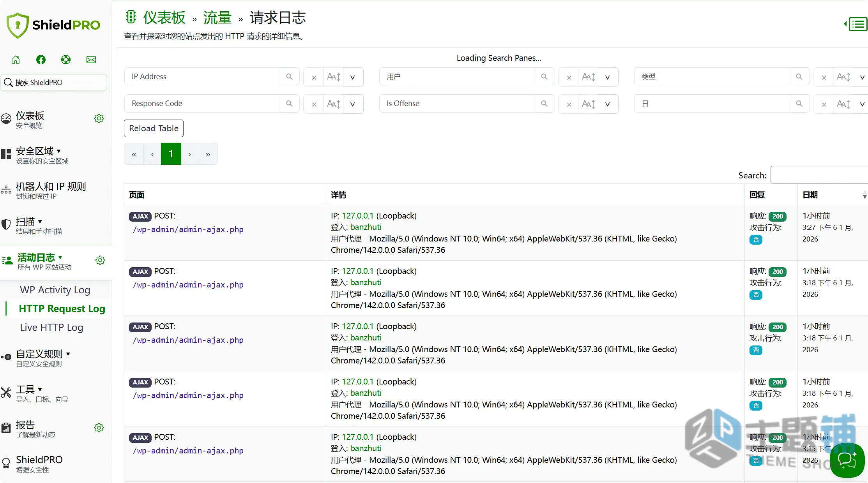Click search icon in 日 filter
This screenshot has height=483, width=868.
pos(799,104)
